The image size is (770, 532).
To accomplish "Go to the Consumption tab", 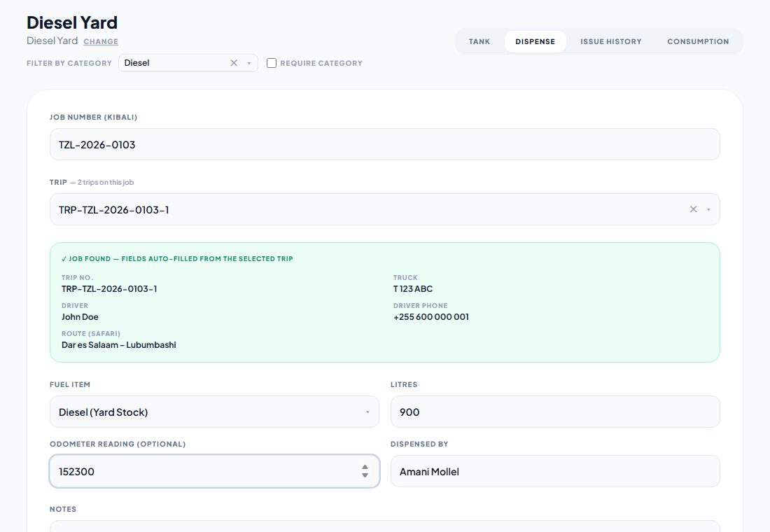I will tap(698, 42).
